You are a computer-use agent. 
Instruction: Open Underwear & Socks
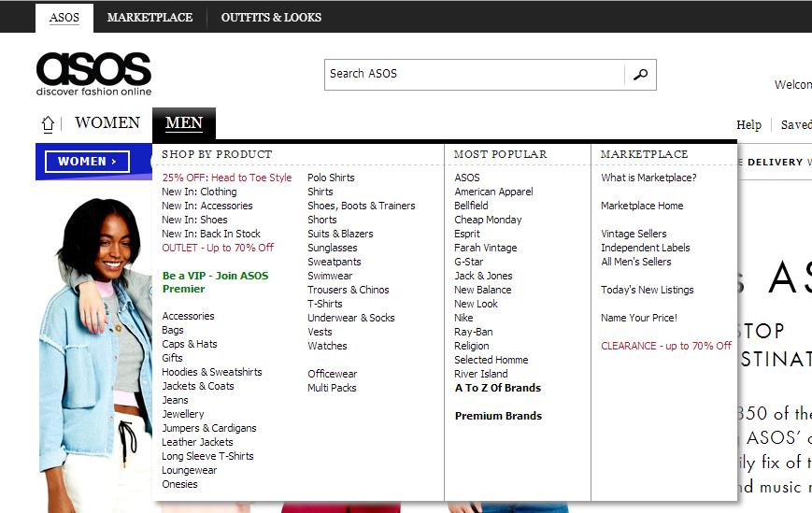click(351, 318)
